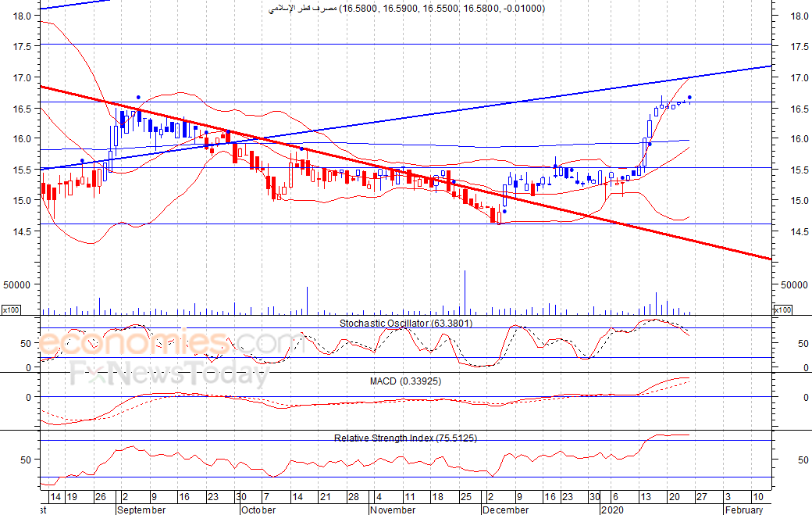
Task: Click the September month label
Action: point(141,510)
